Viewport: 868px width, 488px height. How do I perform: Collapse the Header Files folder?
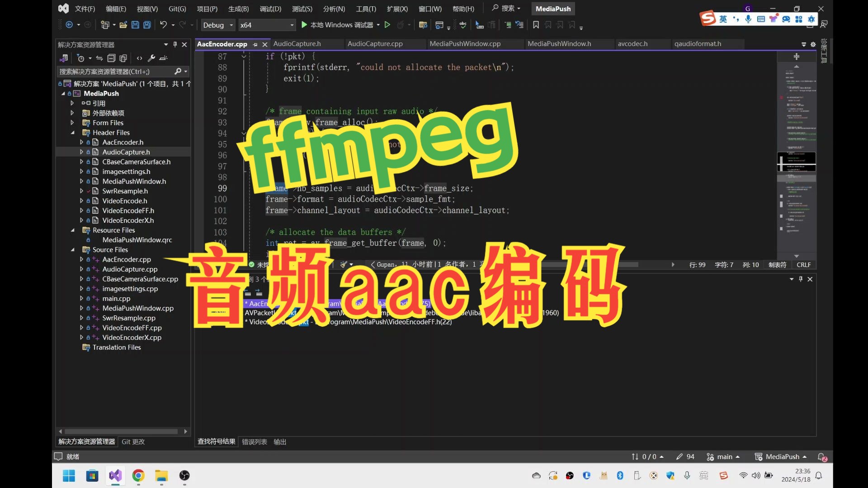(72, 132)
